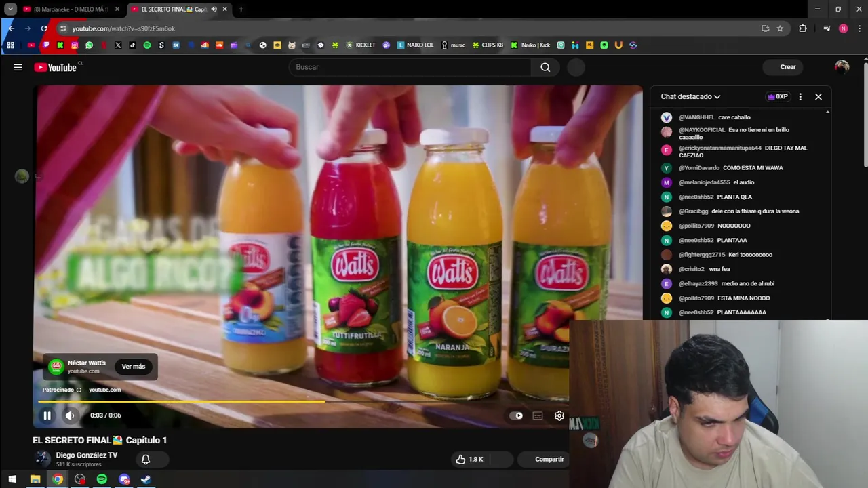Click the 0:03 / 0:06 time display
Screen dimensions: 868x488
[105, 415]
